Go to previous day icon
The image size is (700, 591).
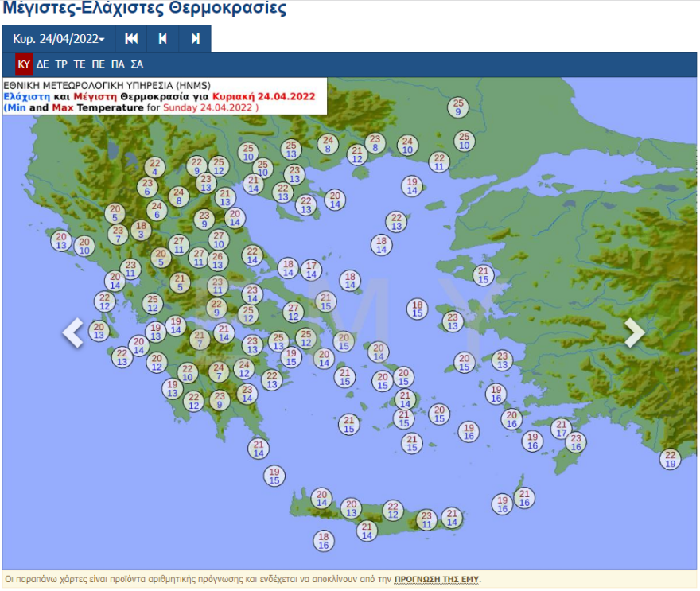(x=163, y=38)
